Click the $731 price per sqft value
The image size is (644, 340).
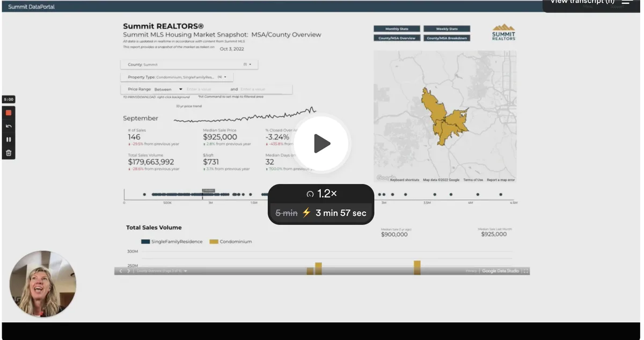tap(211, 162)
